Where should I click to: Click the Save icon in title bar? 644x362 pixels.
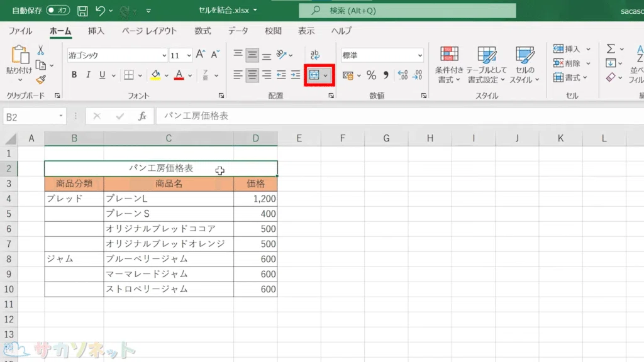(82, 11)
